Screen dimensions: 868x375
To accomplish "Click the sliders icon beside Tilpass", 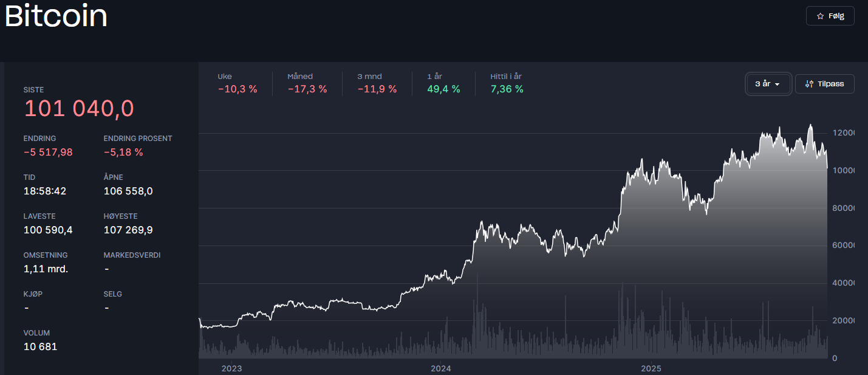I will click(808, 84).
